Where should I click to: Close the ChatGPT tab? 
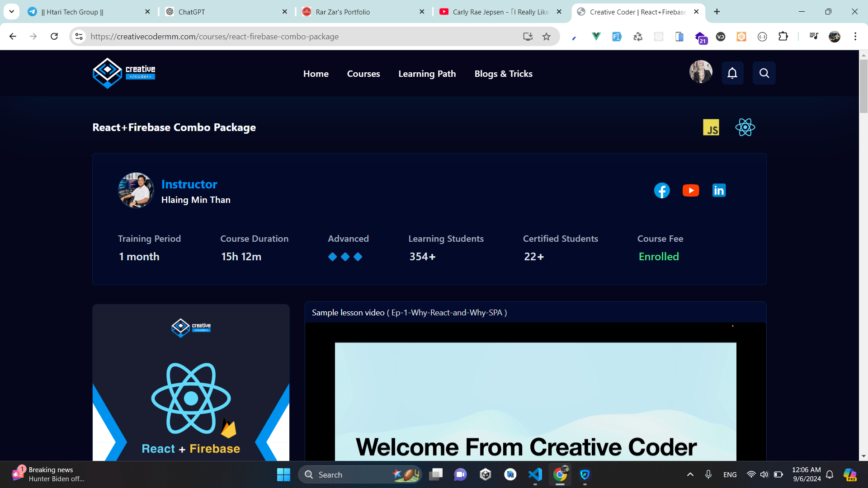285,12
